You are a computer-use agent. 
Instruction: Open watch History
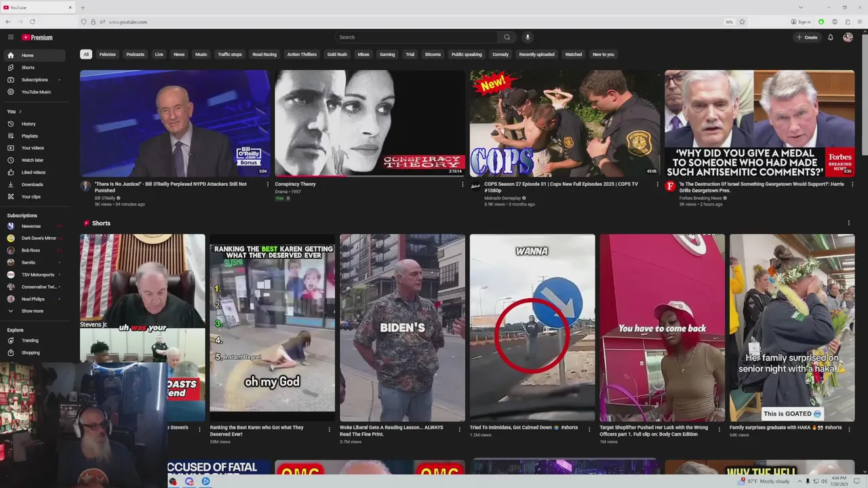(x=35, y=124)
